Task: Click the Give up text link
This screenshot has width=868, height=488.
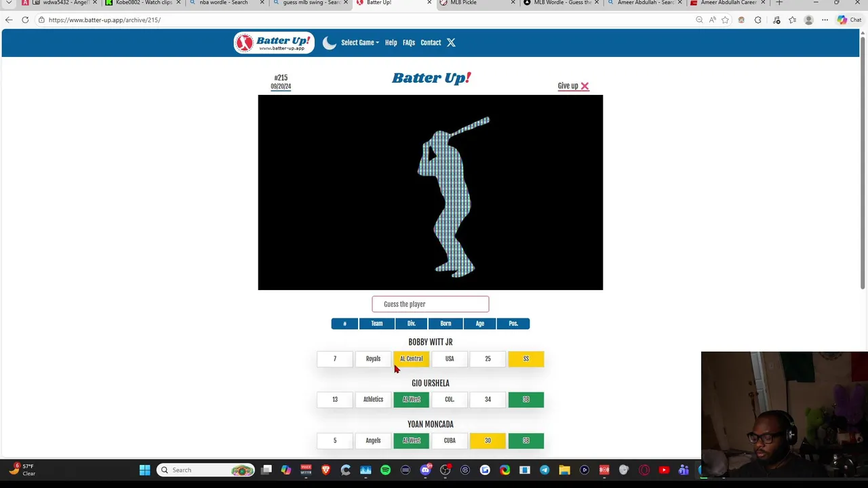Action: [568, 86]
